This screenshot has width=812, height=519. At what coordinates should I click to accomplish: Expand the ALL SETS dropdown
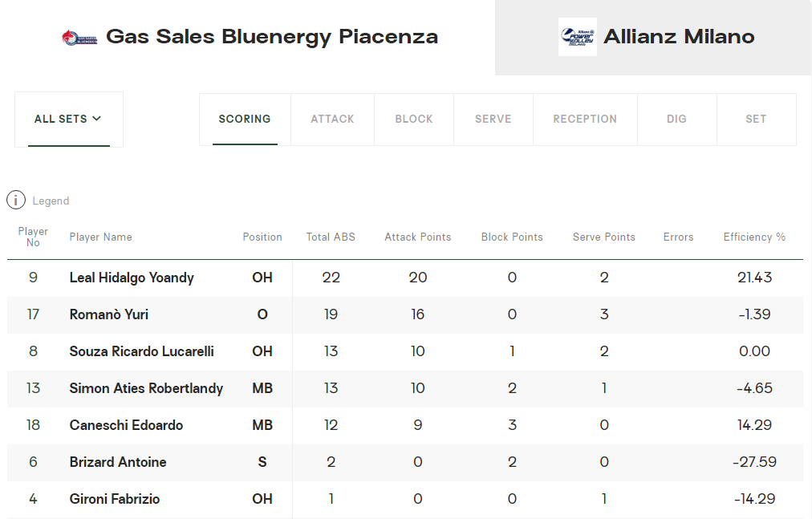coord(68,119)
